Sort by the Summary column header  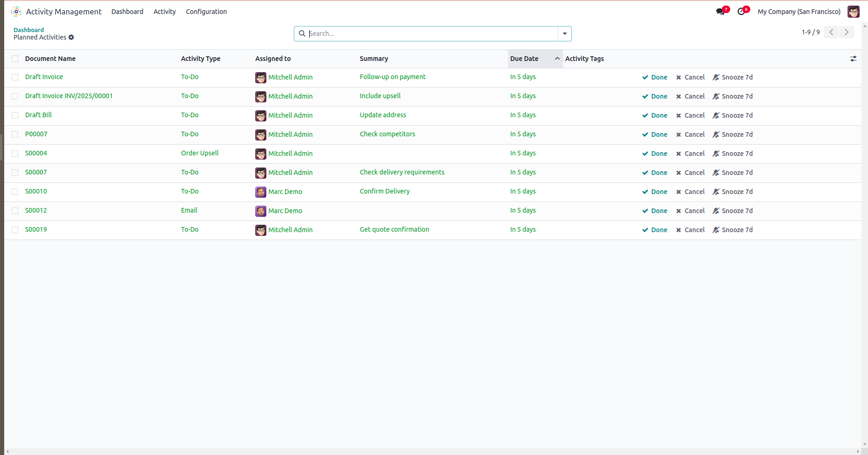click(x=374, y=59)
